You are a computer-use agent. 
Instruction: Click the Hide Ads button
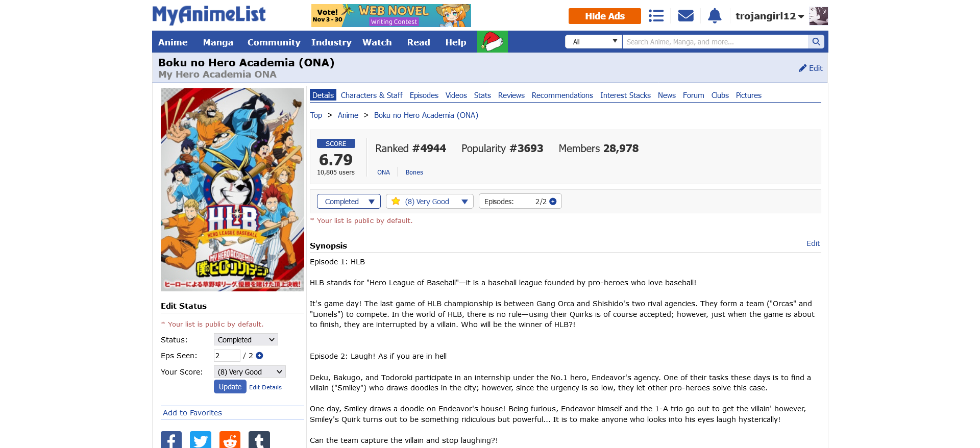tap(604, 16)
